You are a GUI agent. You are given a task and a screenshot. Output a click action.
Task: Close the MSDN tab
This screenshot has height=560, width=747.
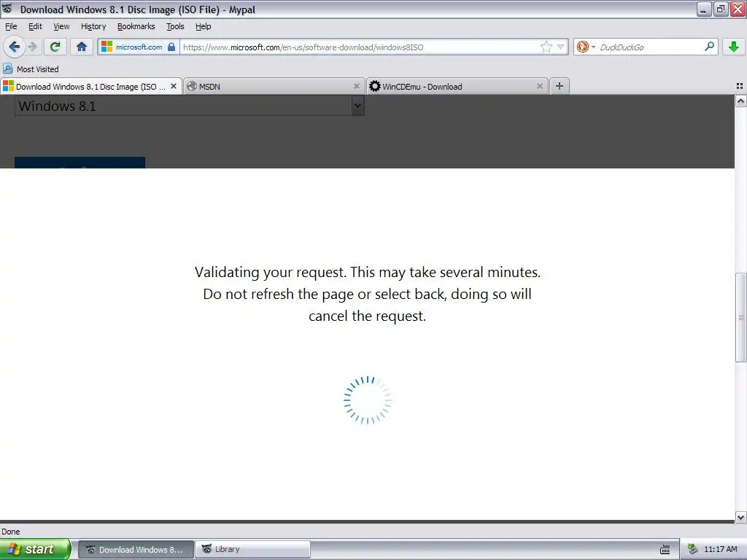356,86
